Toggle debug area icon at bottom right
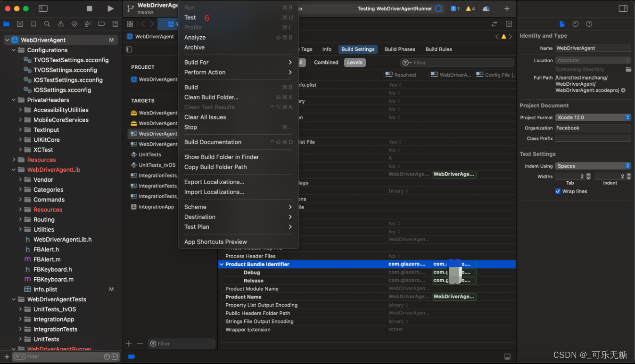Viewport: 635px width, 364px height. 507,356
